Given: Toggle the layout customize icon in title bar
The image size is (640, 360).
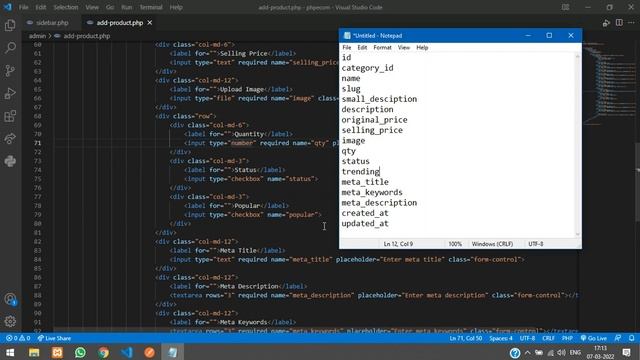Looking at the screenshot, I should pos(565,7).
